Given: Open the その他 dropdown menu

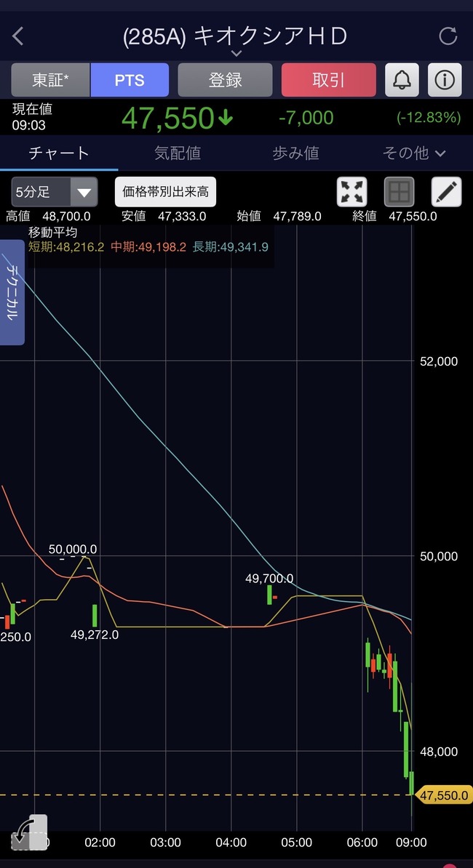Looking at the screenshot, I should coord(414,153).
